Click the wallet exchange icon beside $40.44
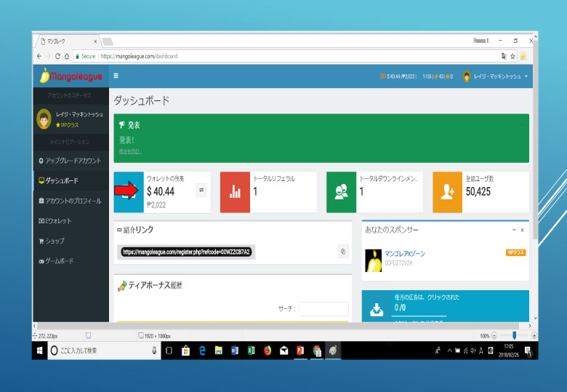Viewport: 567px width, 392px height. (201, 191)
